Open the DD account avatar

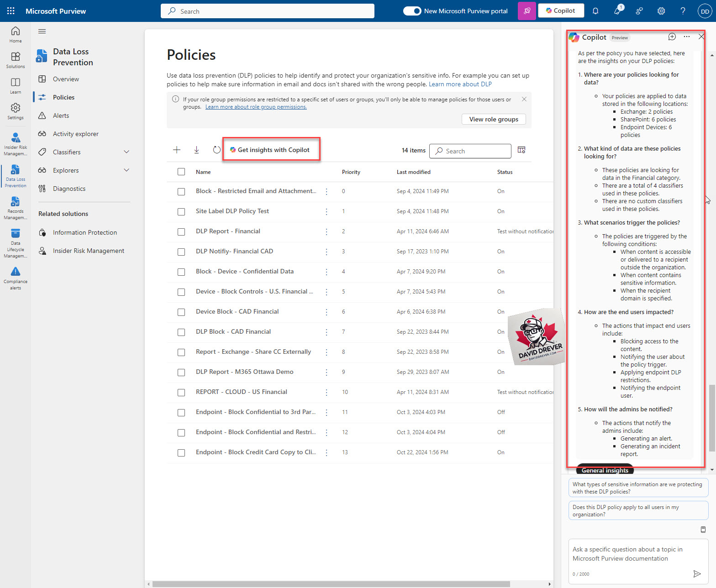tap(705, 11)
